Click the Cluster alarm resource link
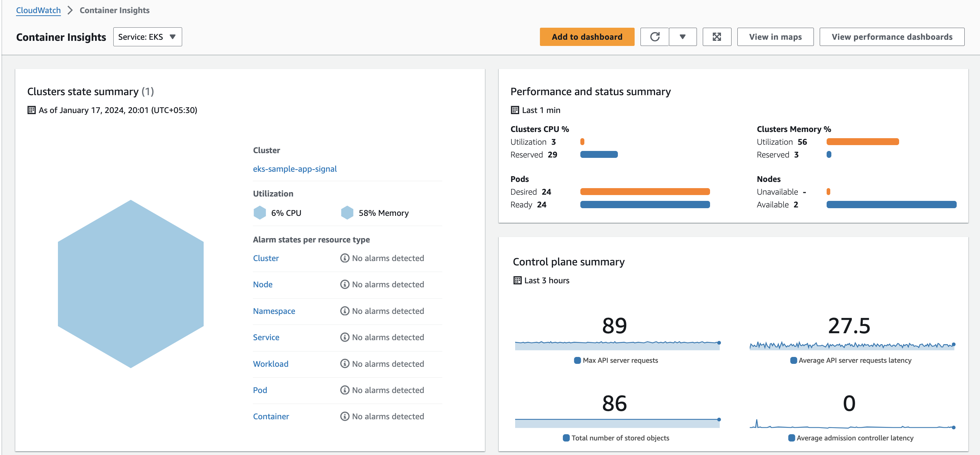 266,258
